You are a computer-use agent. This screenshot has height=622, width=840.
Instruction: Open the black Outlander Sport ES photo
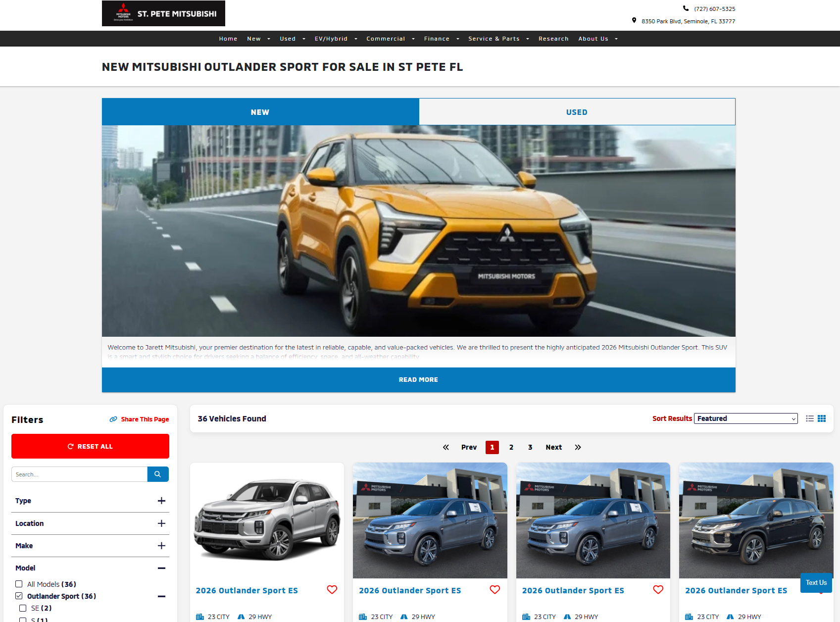(756, 520)
